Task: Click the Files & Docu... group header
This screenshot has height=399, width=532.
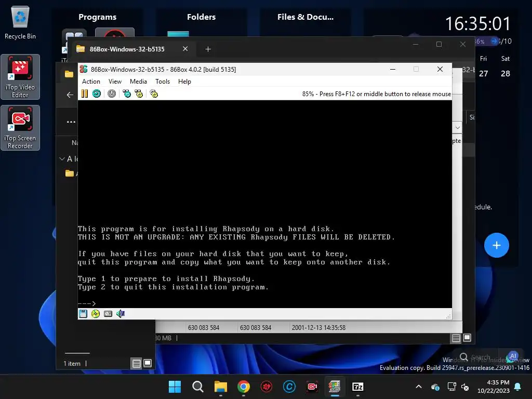Action: tap(305, 17)
